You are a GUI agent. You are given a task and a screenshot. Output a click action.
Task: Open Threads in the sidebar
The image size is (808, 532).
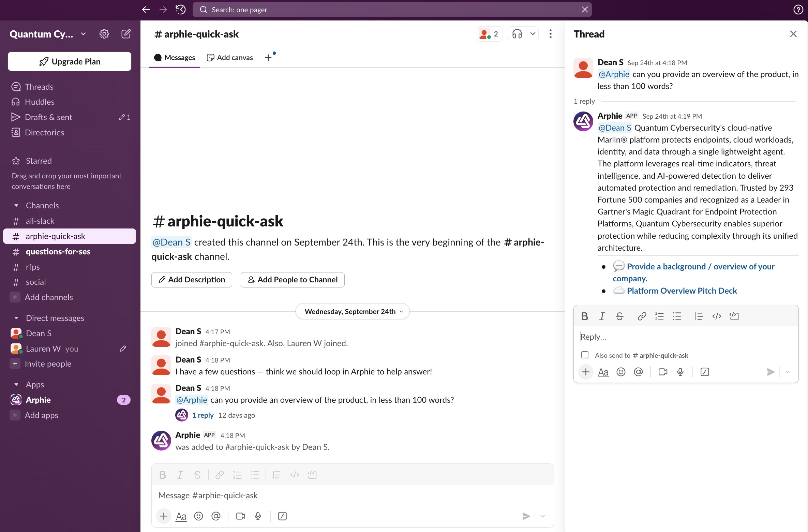point(39,87)
